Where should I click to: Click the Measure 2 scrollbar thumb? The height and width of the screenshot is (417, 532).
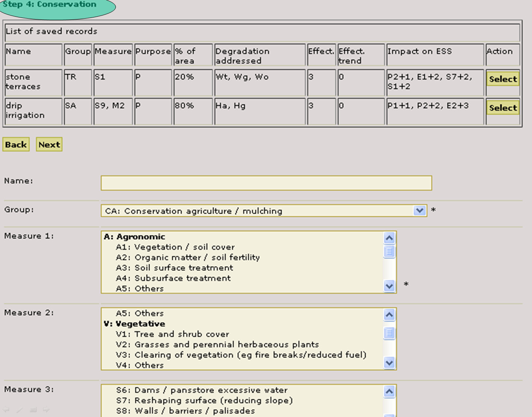389,333
